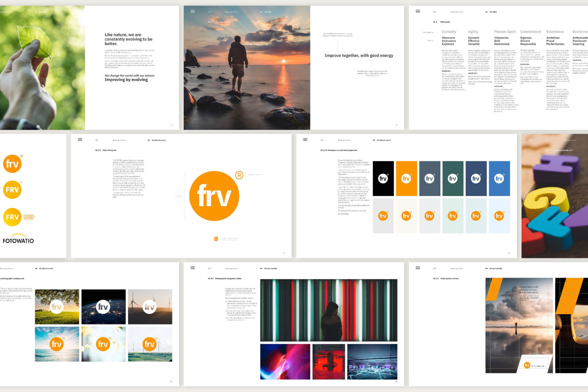Open the blue lightning room photo

(372, 362)
